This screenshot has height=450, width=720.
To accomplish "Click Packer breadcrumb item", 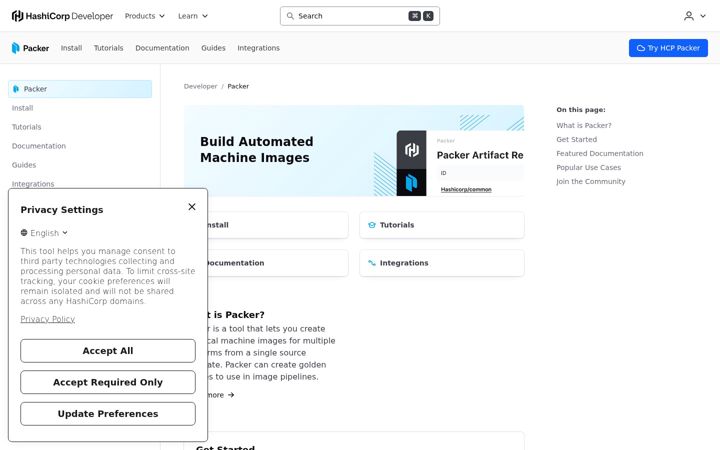I will tap(238, 86).
